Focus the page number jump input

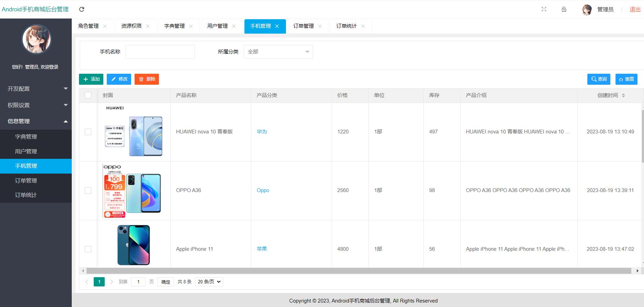point(138,282)
